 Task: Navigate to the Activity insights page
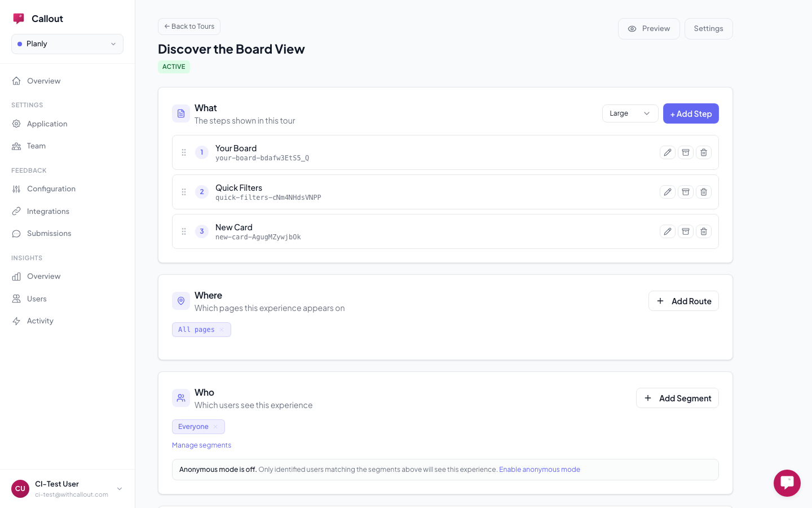point(40,321)
